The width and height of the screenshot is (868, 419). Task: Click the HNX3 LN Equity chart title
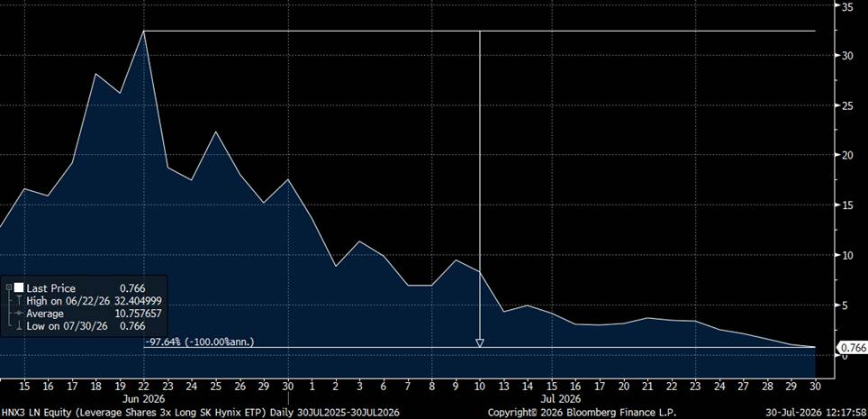click(201, 413)
